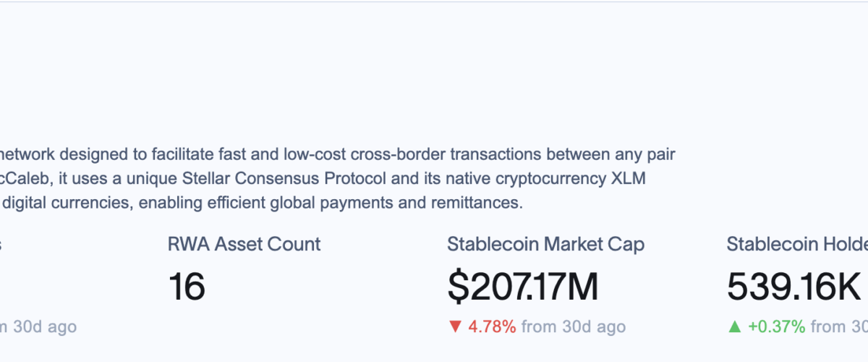Click "from 30d ago" under Stablecoin Market Cap
The height and width of the screenshot is (362, 868).
574,327
